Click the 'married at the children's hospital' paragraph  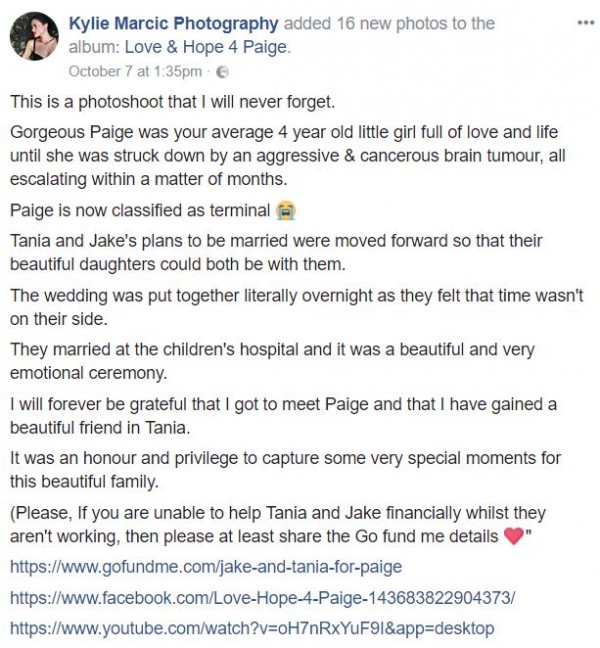click(x=272, y=361)
